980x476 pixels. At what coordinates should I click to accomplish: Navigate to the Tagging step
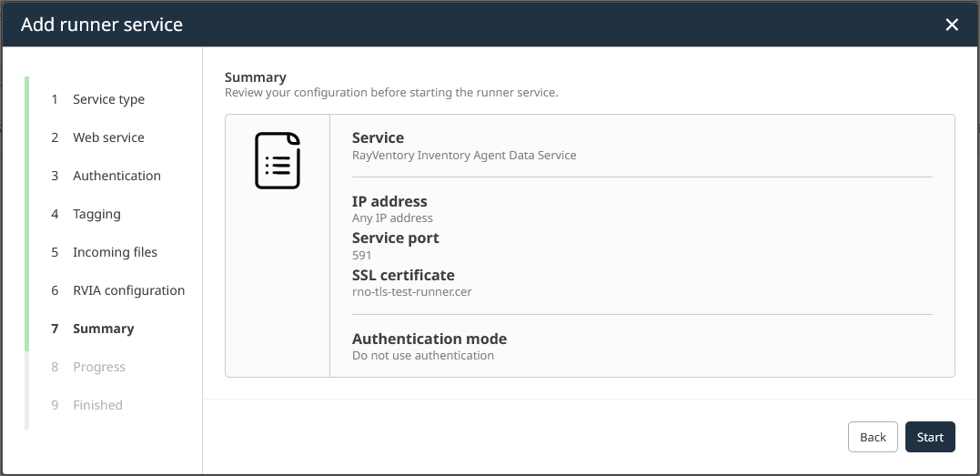click(x=96, y=214)
